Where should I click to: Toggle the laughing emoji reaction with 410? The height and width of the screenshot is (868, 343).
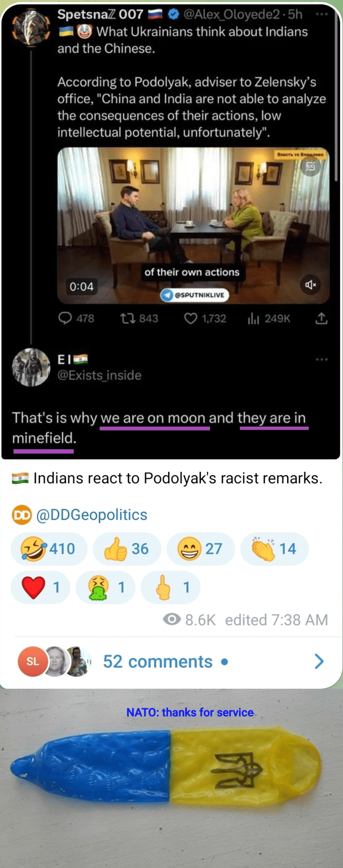pos(49,549)
